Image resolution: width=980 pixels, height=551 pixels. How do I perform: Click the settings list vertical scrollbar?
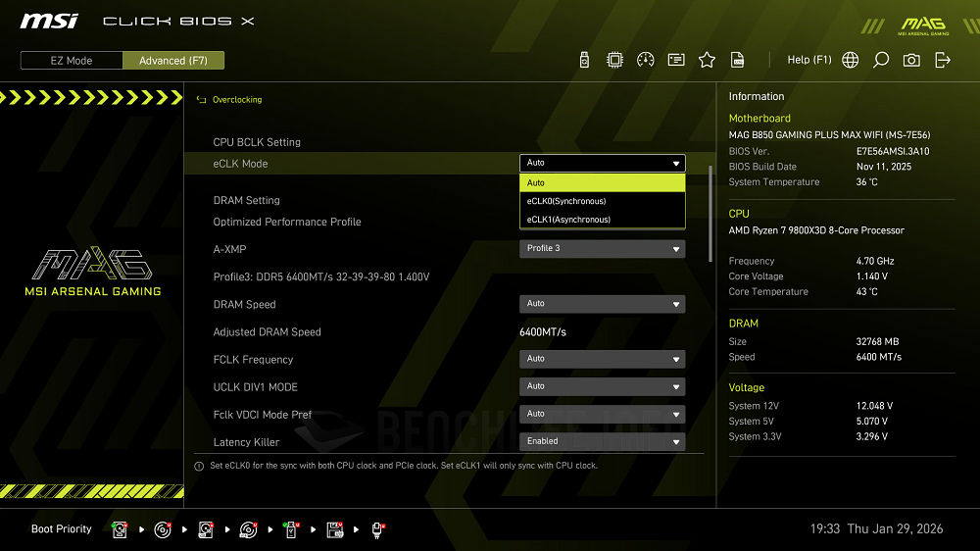click(x=710, y=214)
